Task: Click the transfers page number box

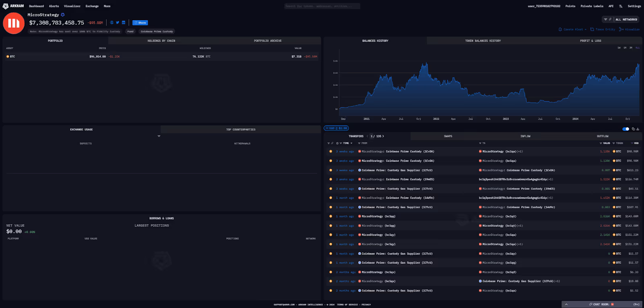Action: [372, 136]
